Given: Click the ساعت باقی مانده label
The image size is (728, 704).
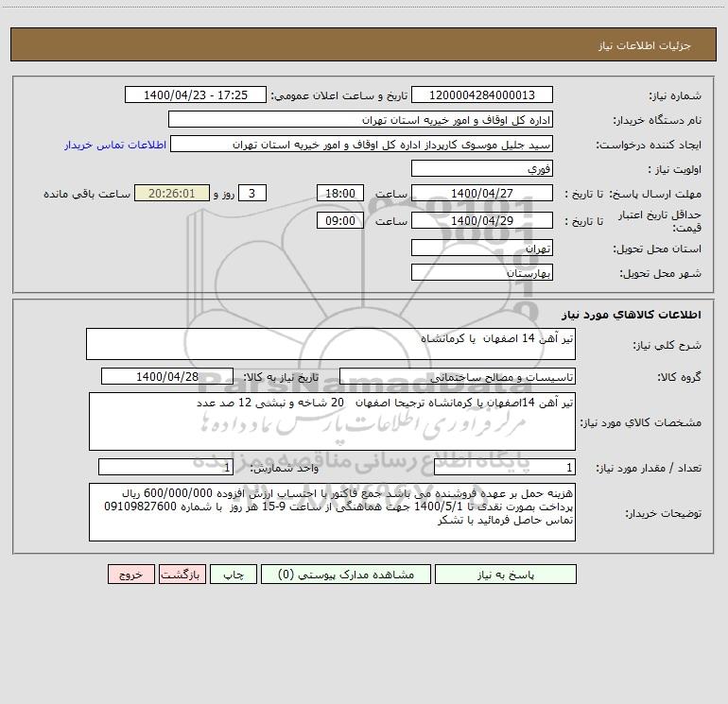Looking at the screenshot, I should [87, 194].
